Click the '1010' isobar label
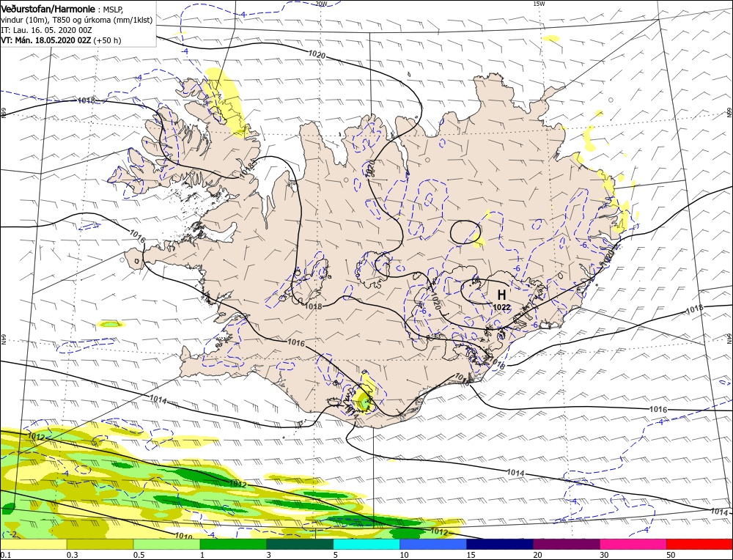This screenshot has width=733, height=560. pos(183,536)
